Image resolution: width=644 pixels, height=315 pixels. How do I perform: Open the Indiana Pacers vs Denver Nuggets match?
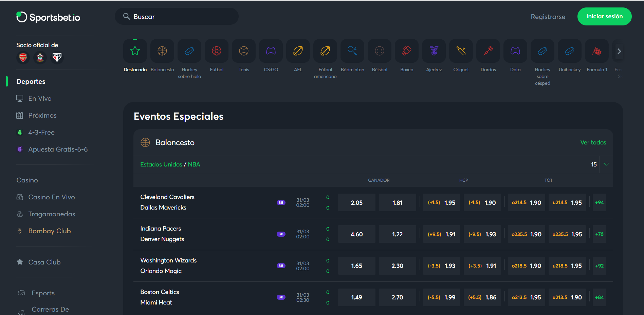[x=162, y=234]
